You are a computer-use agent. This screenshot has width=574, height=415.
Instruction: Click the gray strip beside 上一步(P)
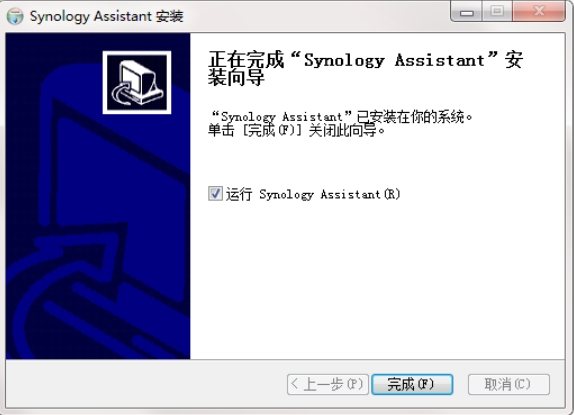tap(146, 384)
